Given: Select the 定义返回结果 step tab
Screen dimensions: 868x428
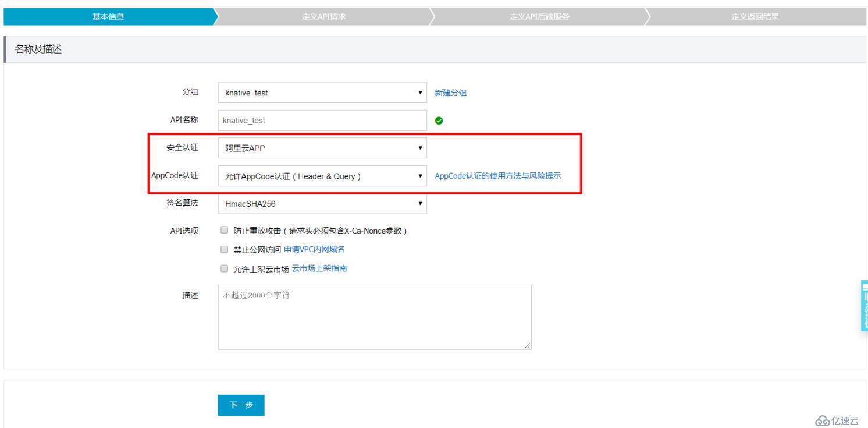Looking at the screenshot, I should 755,16.
